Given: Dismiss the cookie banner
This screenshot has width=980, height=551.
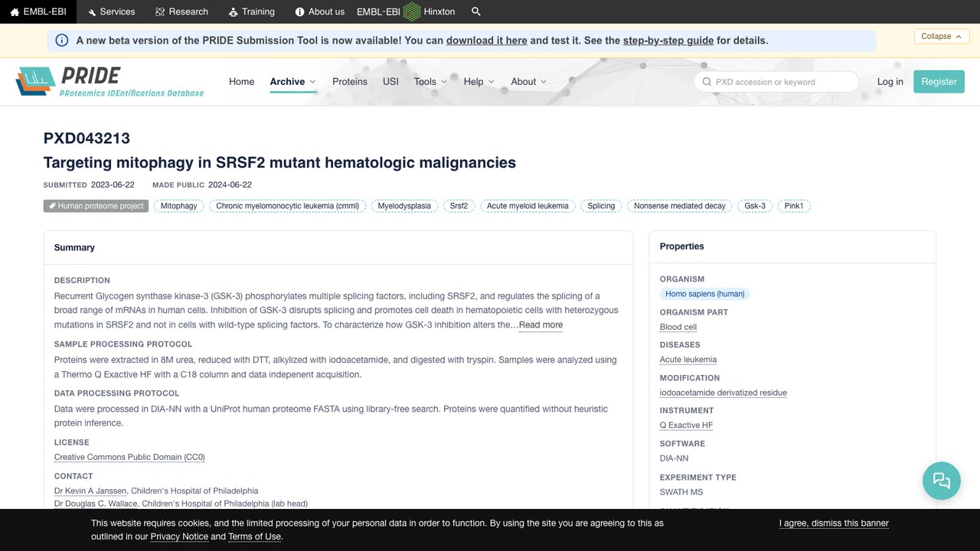Looking at the screenshot, I should [834, 523].
